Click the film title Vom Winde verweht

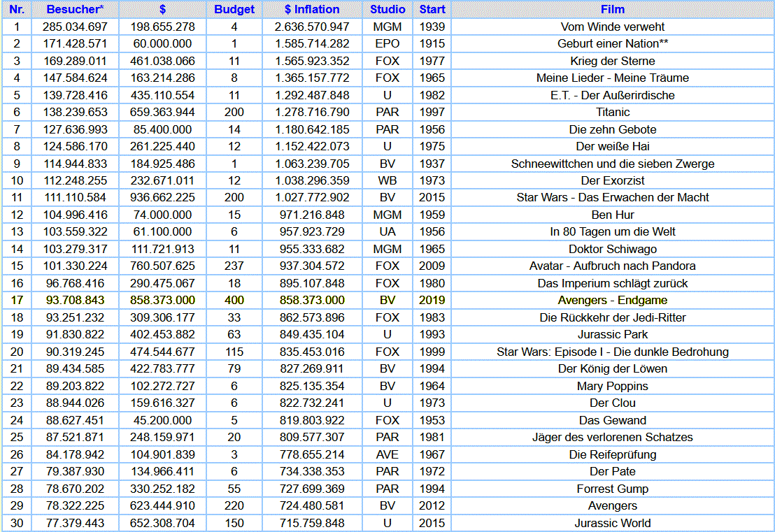tap(613, 27)
